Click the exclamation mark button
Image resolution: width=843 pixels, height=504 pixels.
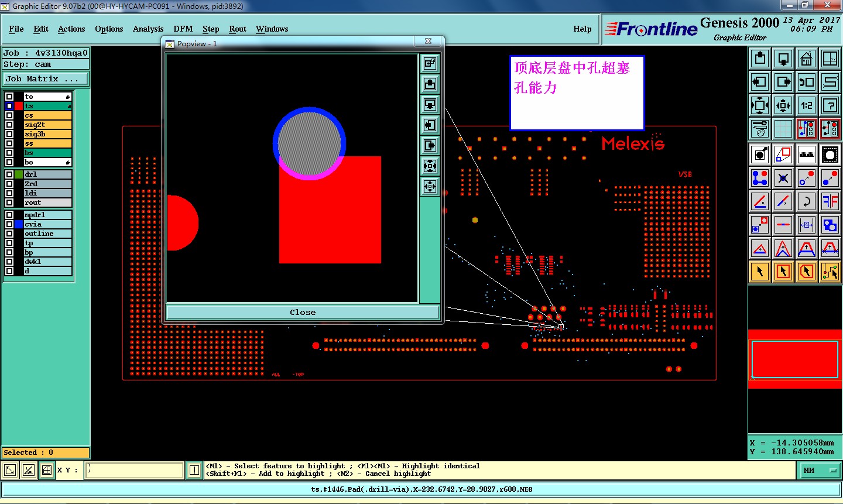point(194,470)
